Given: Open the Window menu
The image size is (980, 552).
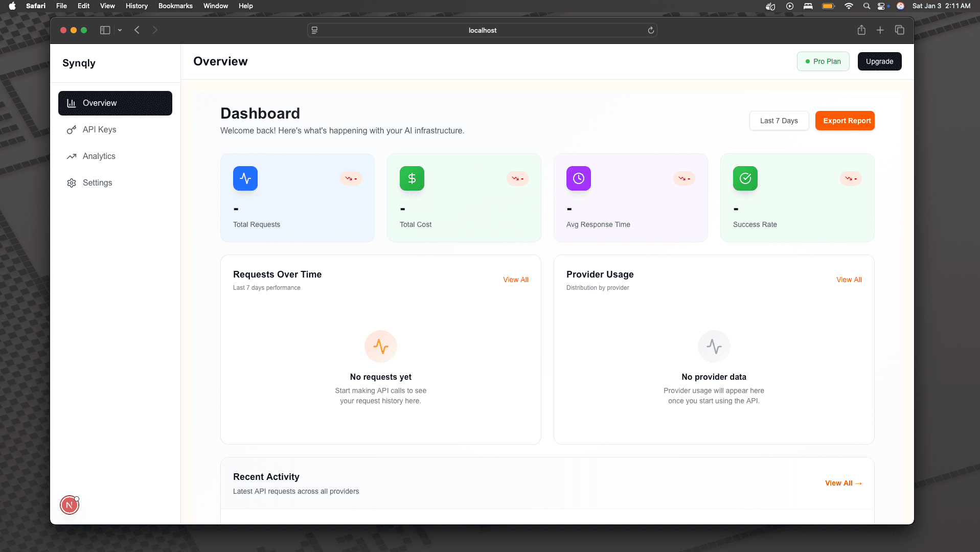Looking at the screenshot, I should (x=216, y=6).
